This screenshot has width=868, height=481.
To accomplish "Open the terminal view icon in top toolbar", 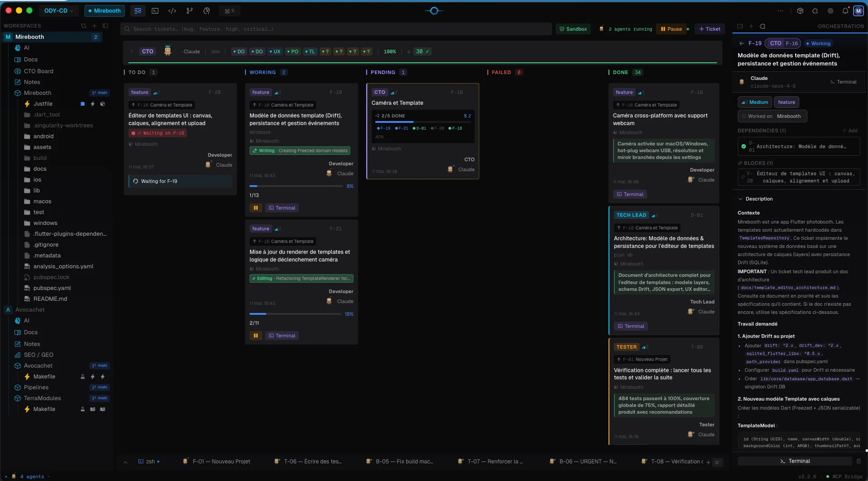I will (x=155, y=11).
